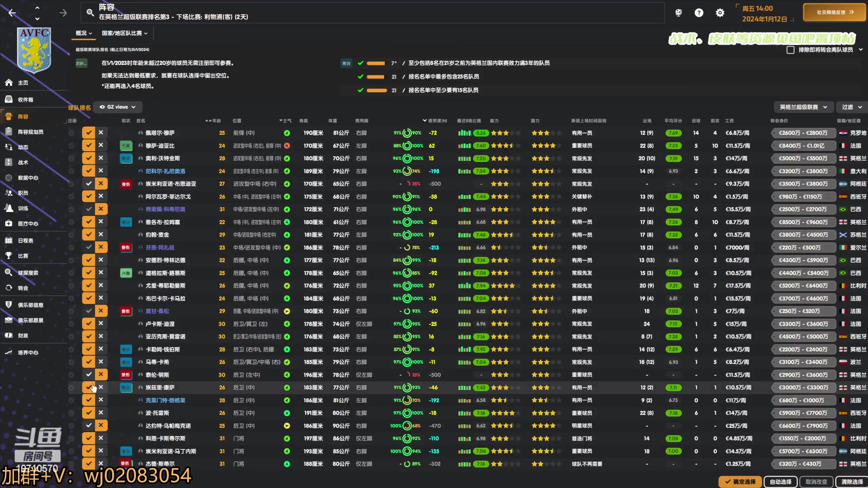Image resolution: width=868 pixels, height=488 pixels.
Task: Click 自动选择 auto pick button
Action: pos(781,482)
